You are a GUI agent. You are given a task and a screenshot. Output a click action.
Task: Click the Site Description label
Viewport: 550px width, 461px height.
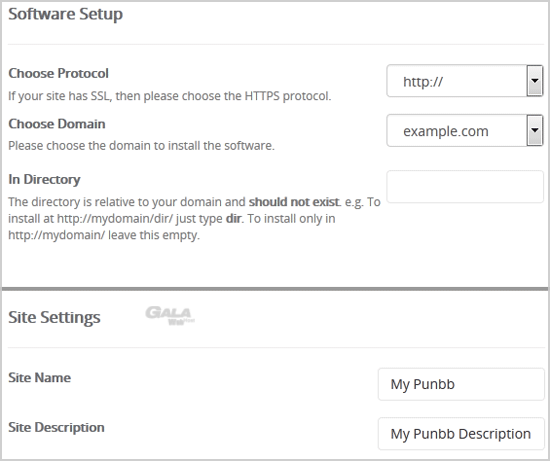(56, 427)
